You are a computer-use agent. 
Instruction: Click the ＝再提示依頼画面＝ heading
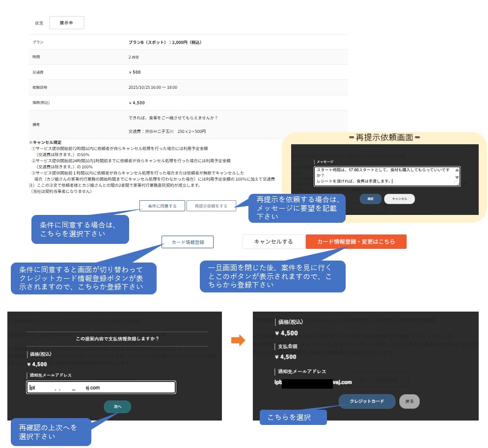384,137
